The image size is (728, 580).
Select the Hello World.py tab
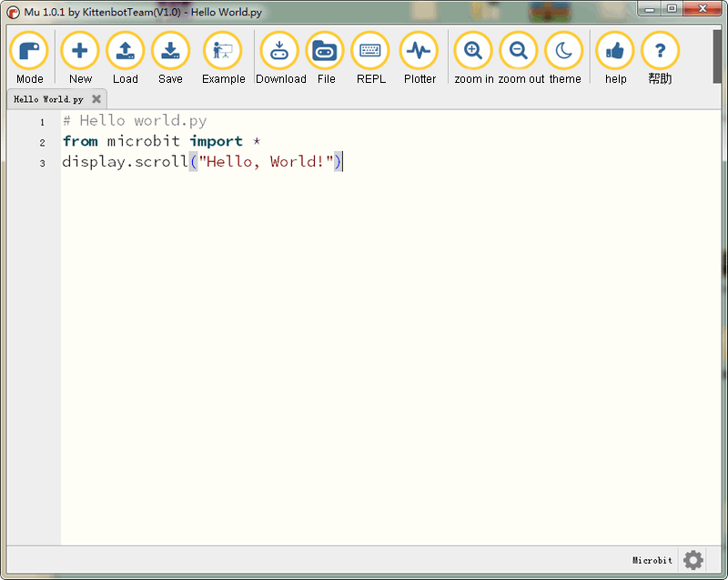click(49, 99)
